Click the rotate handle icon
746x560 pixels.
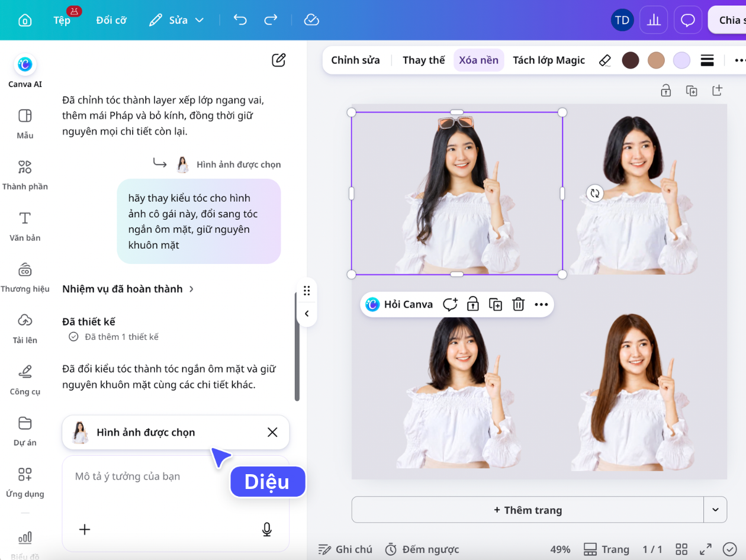tap(595, 193)
